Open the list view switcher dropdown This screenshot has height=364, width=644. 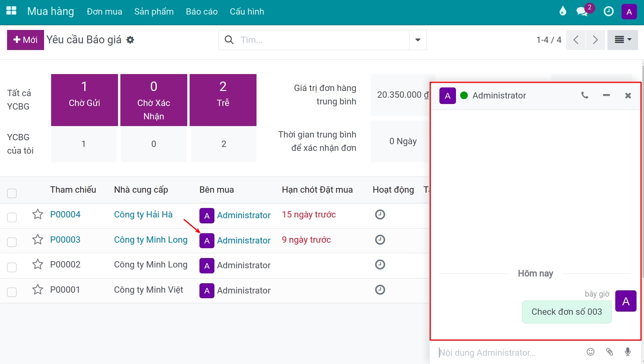coord(623,40)
